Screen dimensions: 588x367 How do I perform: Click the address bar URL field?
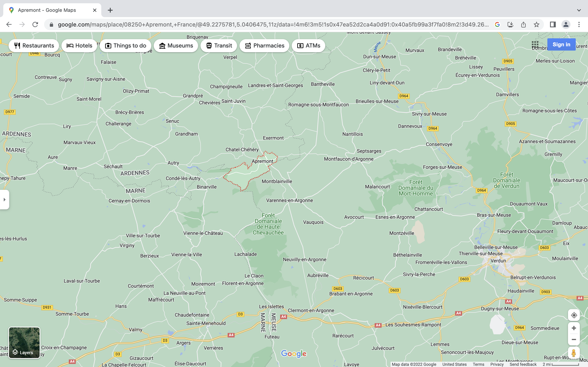coord(272,24)
